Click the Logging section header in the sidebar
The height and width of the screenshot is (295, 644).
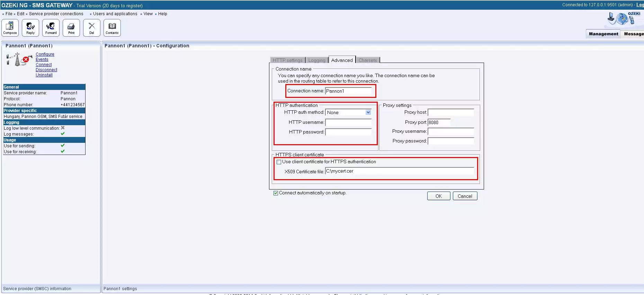point(44,122)
